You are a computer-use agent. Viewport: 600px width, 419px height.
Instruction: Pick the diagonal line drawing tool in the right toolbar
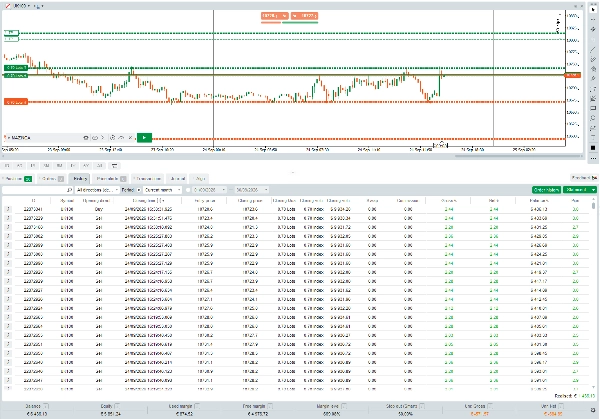click(593, 49)
